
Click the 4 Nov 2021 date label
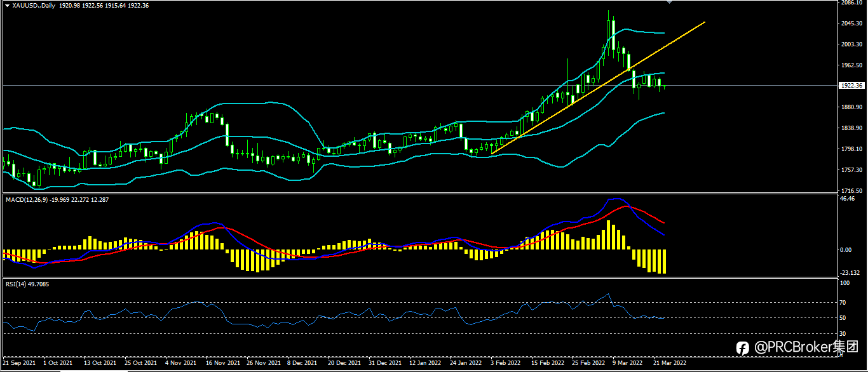(180, 364)
